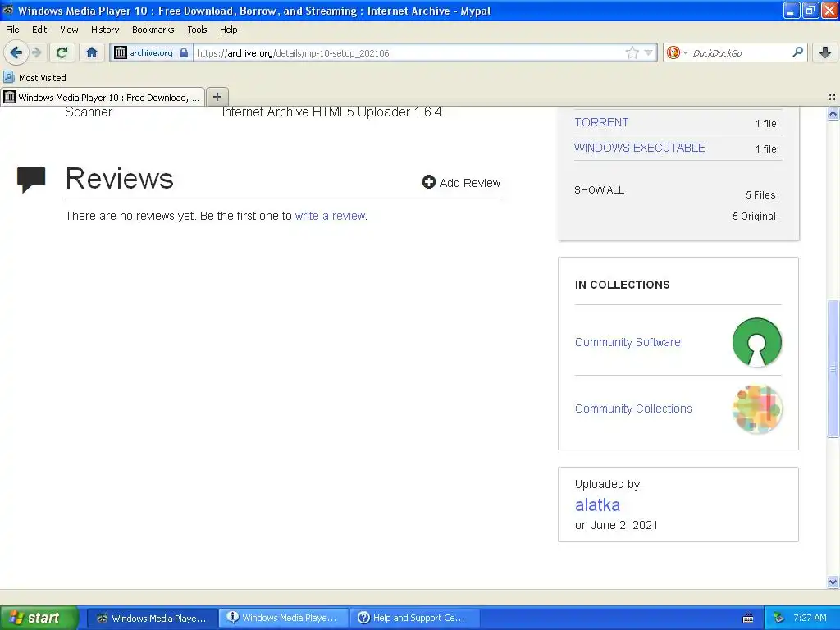Open the Bookmarks menu
The width and height of the screenshot is (840, 630).
tap(153, 30)
